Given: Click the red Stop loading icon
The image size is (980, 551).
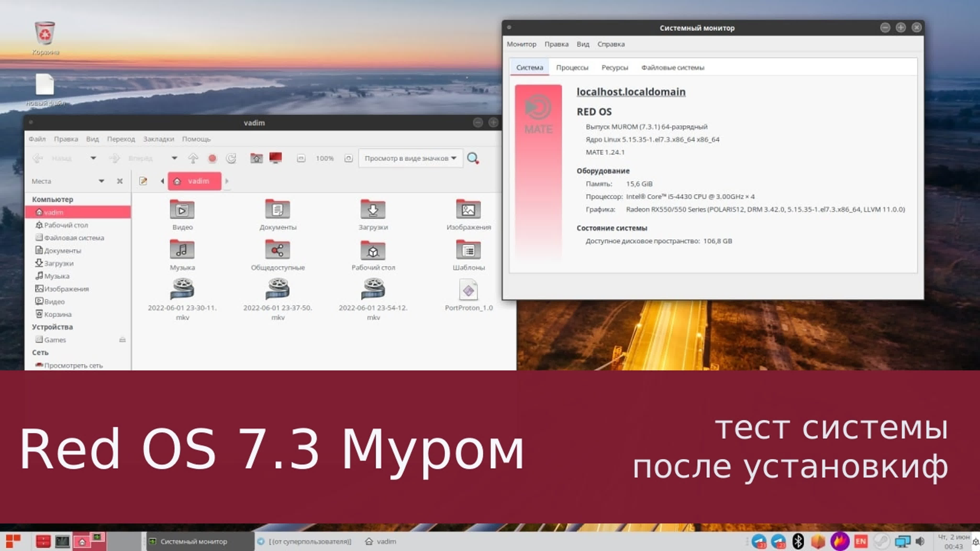Looking at the screenshot, I should [212, 158].
